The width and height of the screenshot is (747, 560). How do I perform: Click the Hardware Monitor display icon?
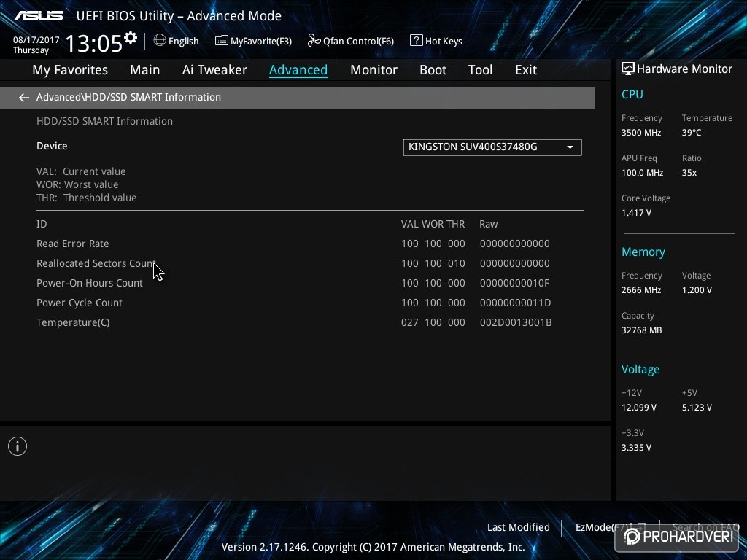pos(628,69)
